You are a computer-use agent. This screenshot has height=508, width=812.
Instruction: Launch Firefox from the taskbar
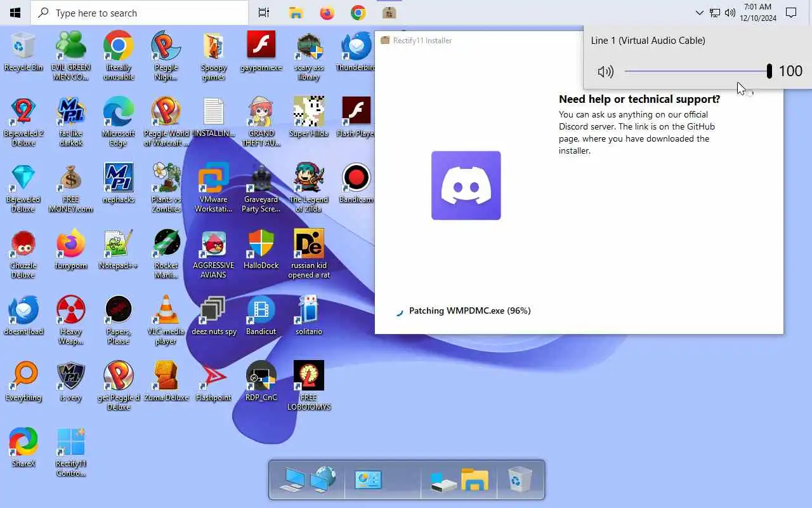click(327, 13)
